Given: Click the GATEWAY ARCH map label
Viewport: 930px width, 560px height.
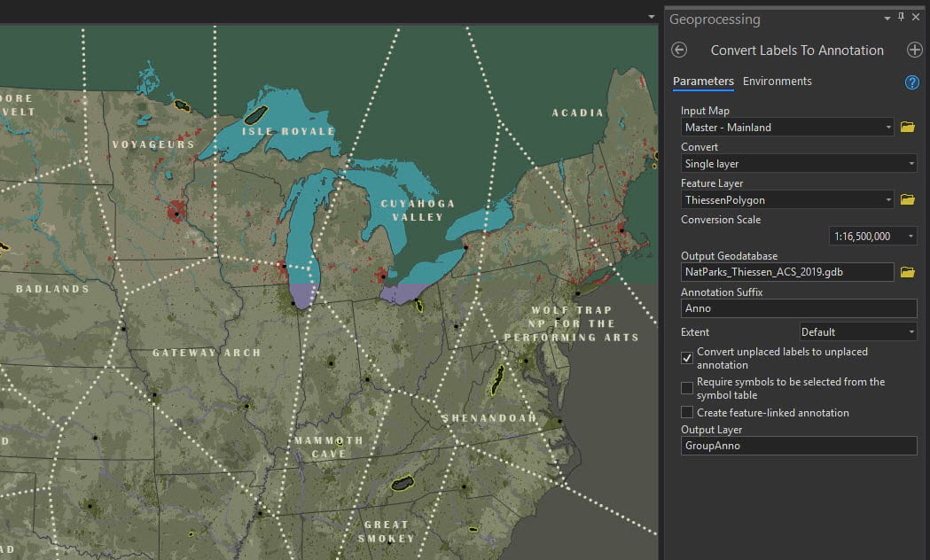Looking at the screenshot, I should coord(207,353).
